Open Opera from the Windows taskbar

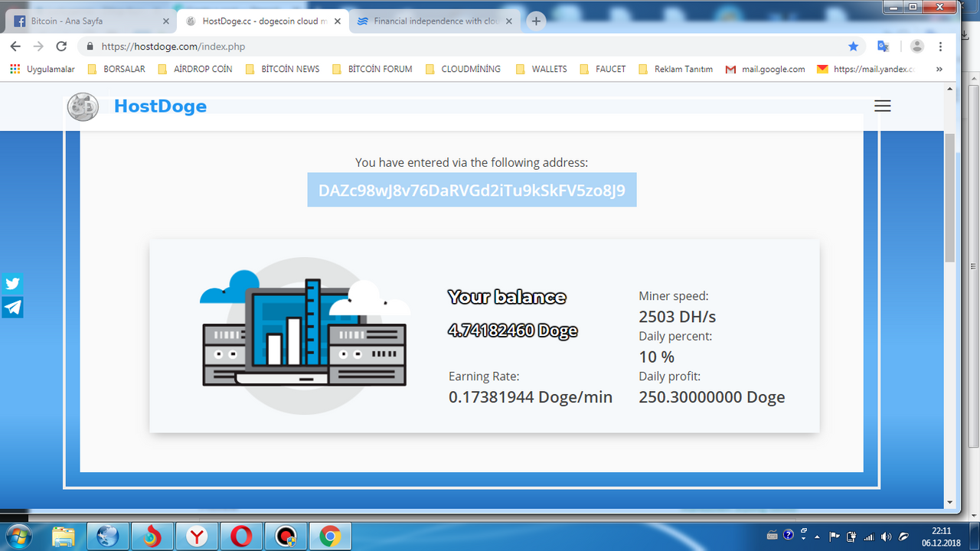coord(241,536)
